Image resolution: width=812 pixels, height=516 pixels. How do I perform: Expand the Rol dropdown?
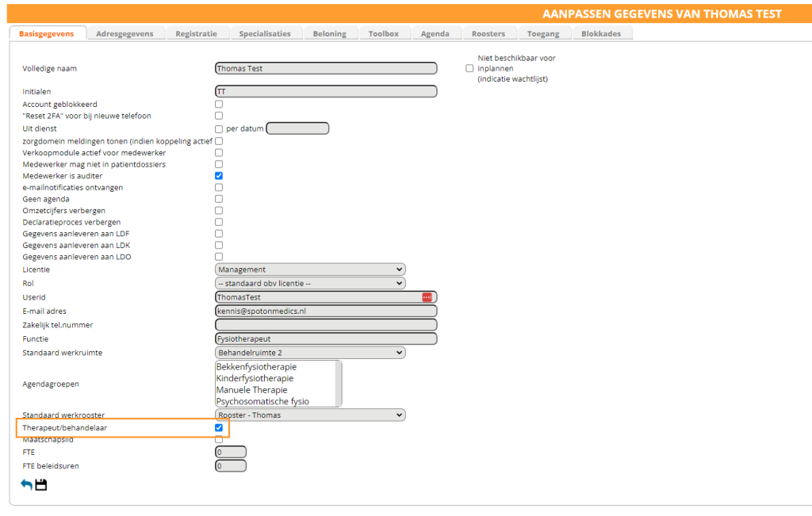point(310,283)
